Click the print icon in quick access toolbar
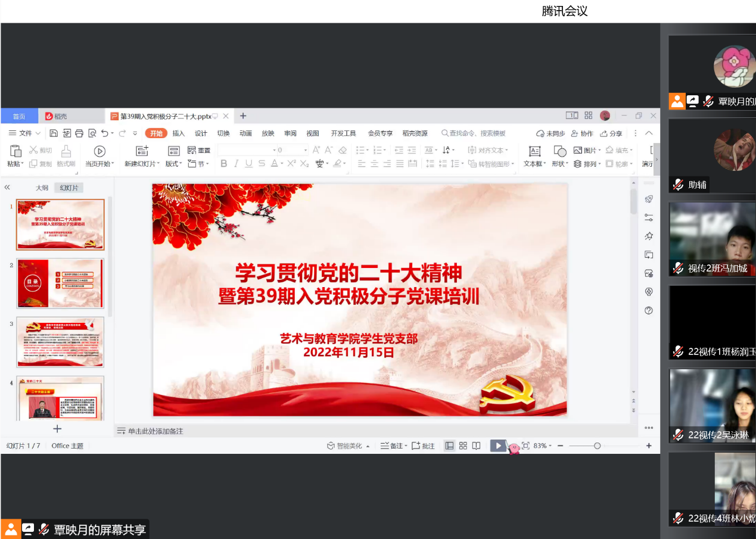 (x=79, y=133)
